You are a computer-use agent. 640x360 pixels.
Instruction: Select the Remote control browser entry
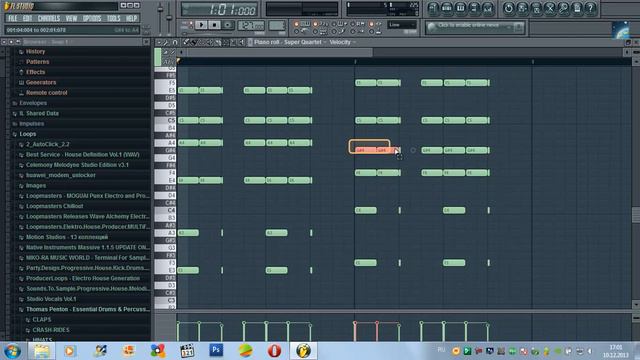47,93
